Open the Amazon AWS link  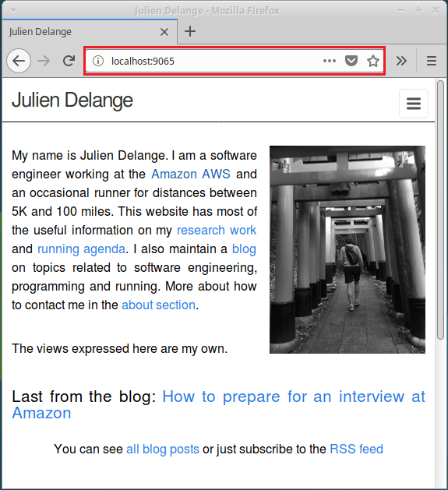click(x=191, y=174)
